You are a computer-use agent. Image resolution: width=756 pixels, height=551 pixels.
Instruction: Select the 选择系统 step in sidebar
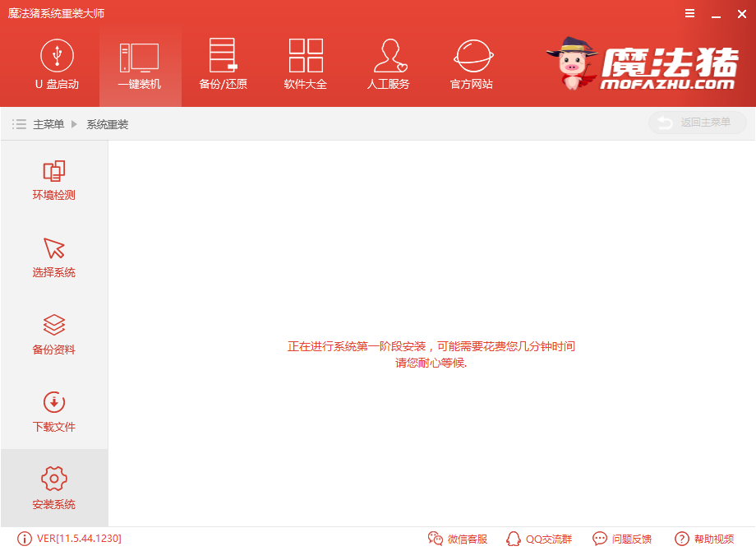(x=53, y=257)
